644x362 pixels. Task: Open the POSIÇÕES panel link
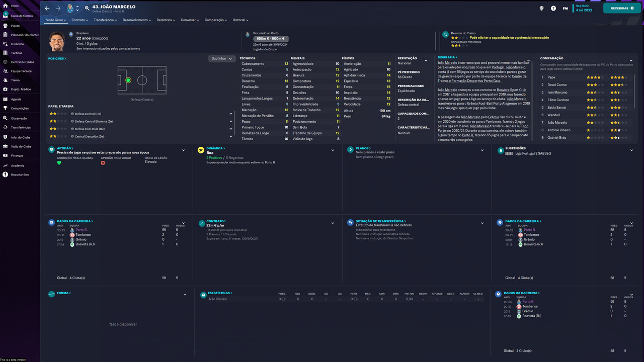point(57,58)
